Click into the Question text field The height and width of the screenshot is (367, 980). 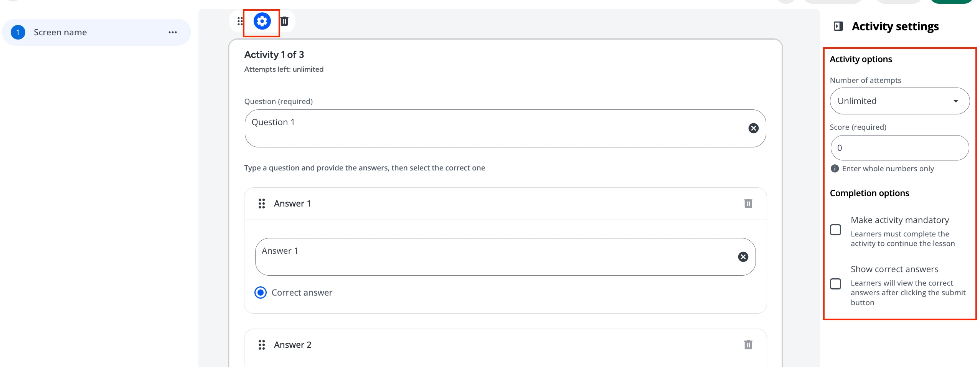click(x=495, y=128)
